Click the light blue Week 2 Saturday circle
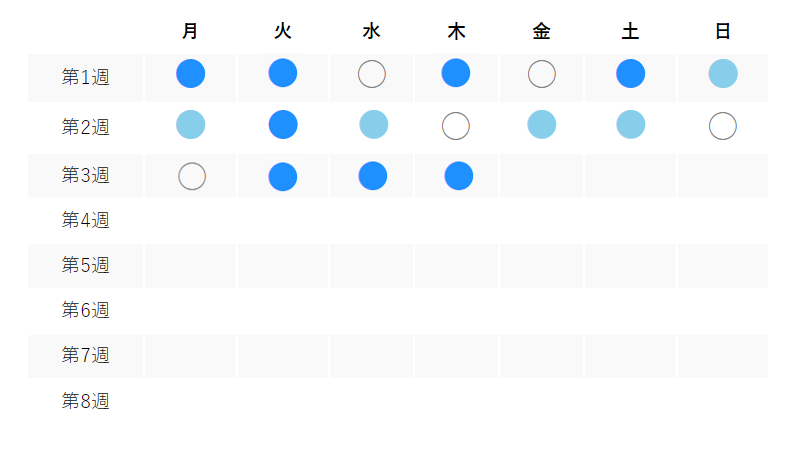 click(631, 125)
